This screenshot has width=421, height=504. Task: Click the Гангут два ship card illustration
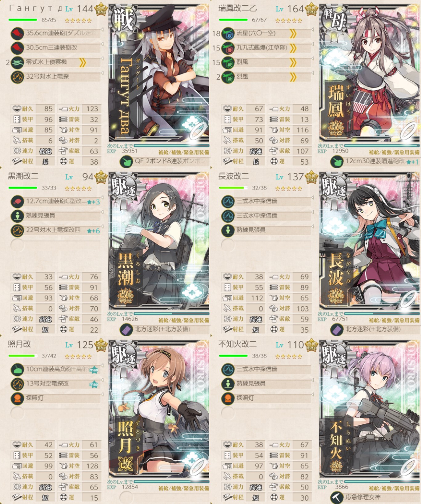pos(159,73)
